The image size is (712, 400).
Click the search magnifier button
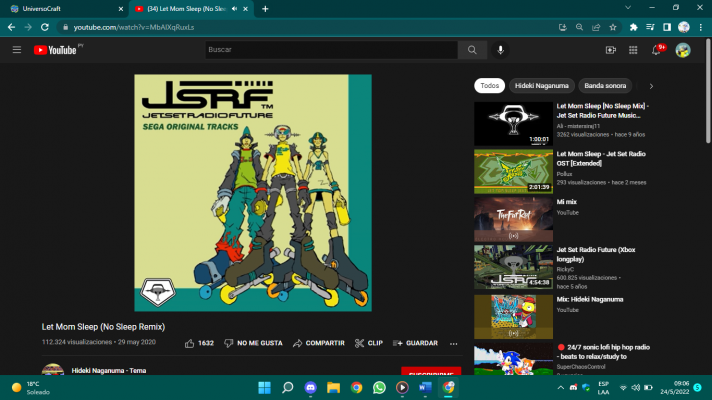coord(472,49)
